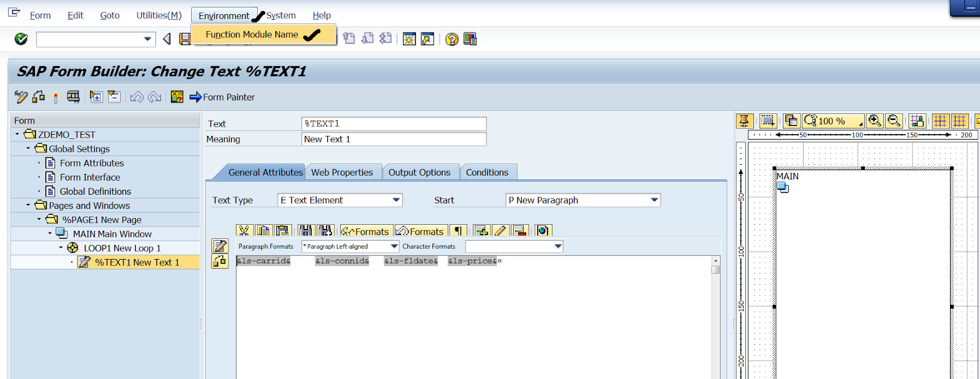Select Form Interface tree node
Image resolution: width=980 pixels, height=379 pixels.
[x=90, y=177]
